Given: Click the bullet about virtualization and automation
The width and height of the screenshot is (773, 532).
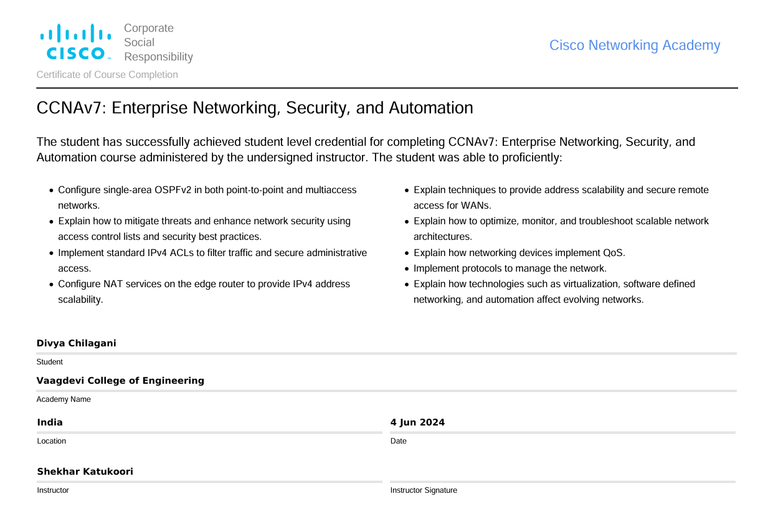Looking at the screenshot, I should click(x=554, y=292).
